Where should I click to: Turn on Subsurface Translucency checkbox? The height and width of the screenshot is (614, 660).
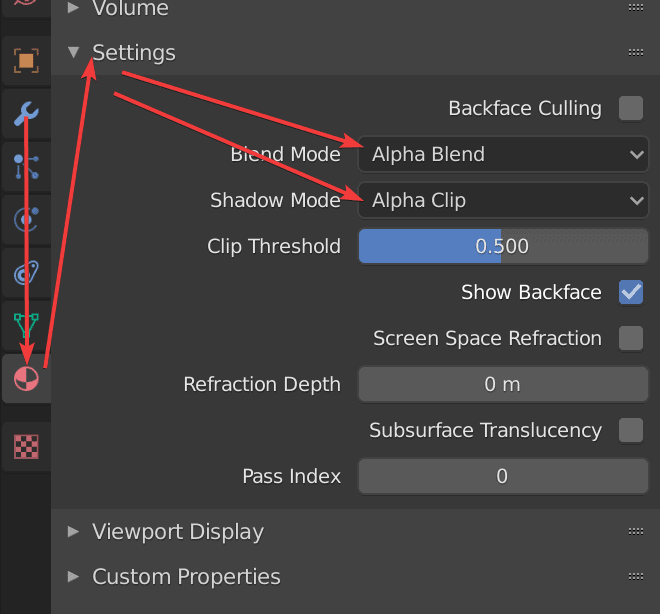click(x=631, y=430)
